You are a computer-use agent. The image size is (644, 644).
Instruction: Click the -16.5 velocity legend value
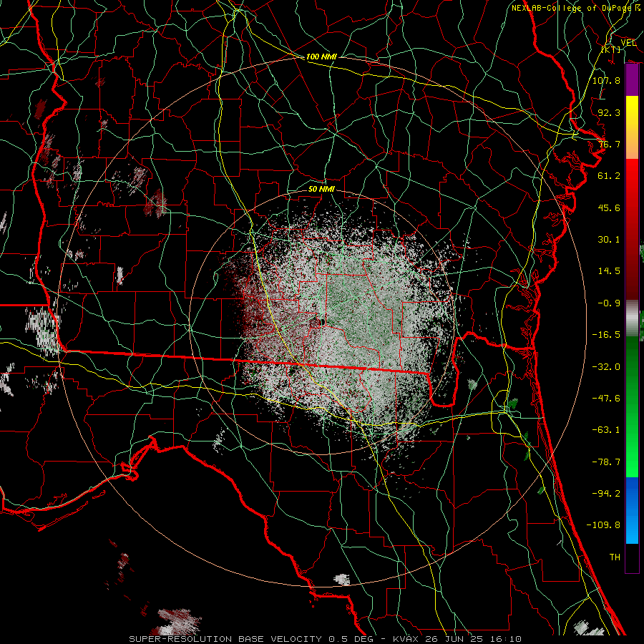pos(606,335)
